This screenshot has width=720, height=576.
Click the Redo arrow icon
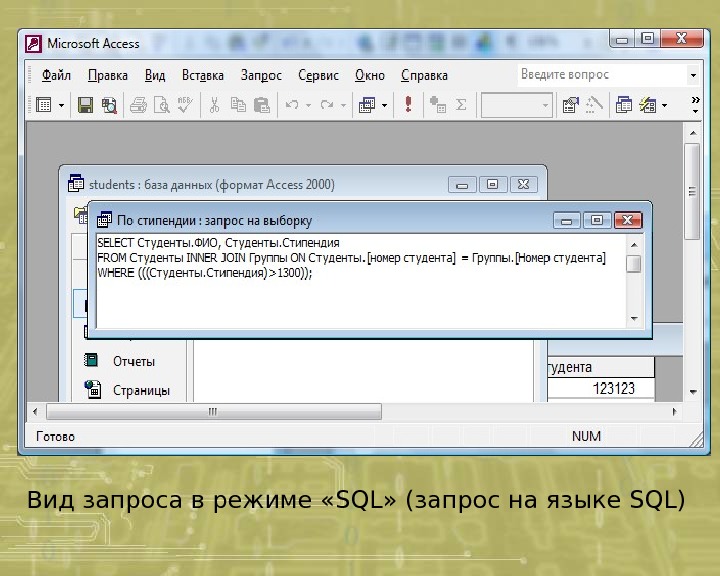click(327, 105)
